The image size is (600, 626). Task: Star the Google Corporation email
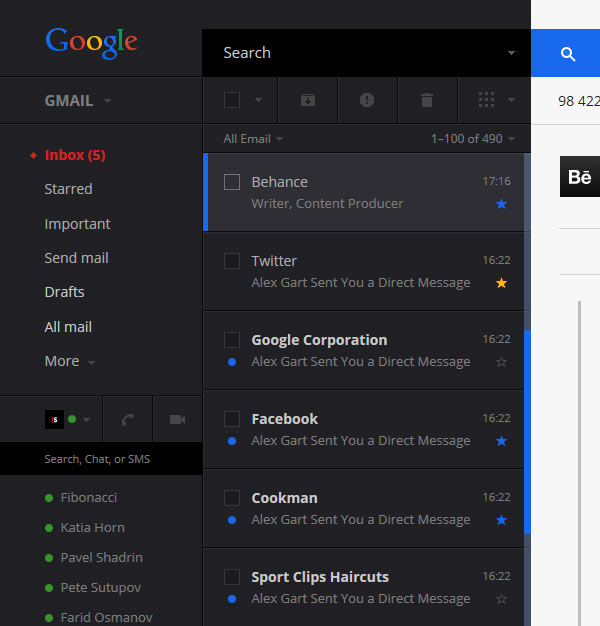(501, 362)
